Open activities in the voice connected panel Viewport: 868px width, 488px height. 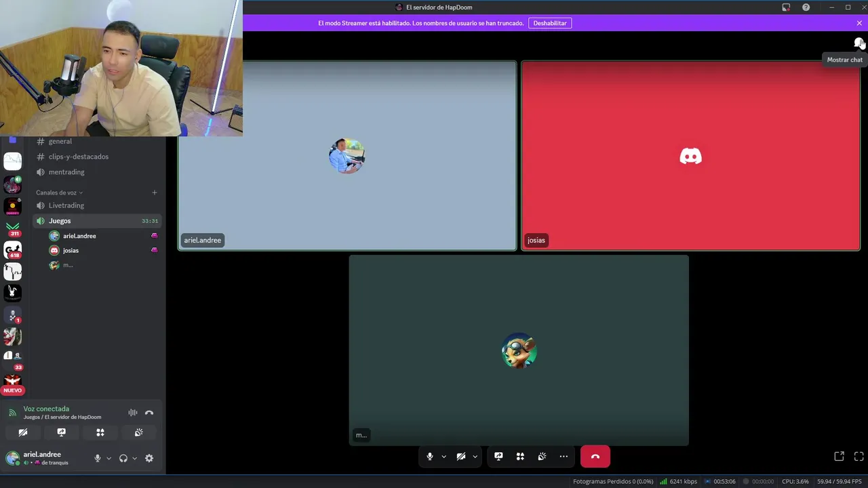pos(100,432)
